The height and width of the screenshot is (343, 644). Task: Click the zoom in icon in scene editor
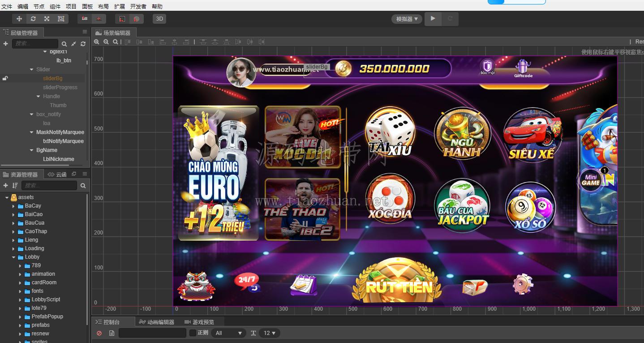[x=97, y=42]
